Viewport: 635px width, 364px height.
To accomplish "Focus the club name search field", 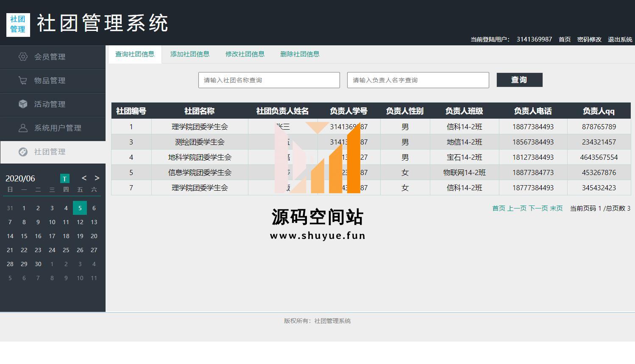I will pyautogui.click(x=269, y=80).
